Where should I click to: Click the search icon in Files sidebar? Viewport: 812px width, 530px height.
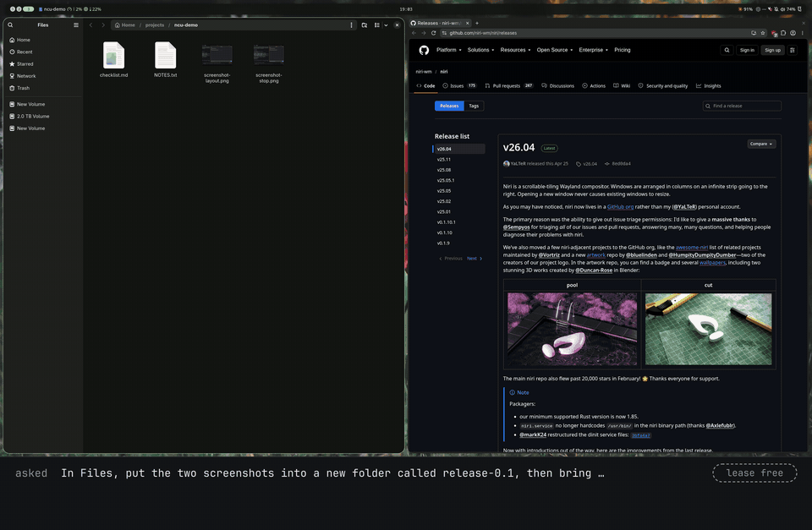(10, 25)
